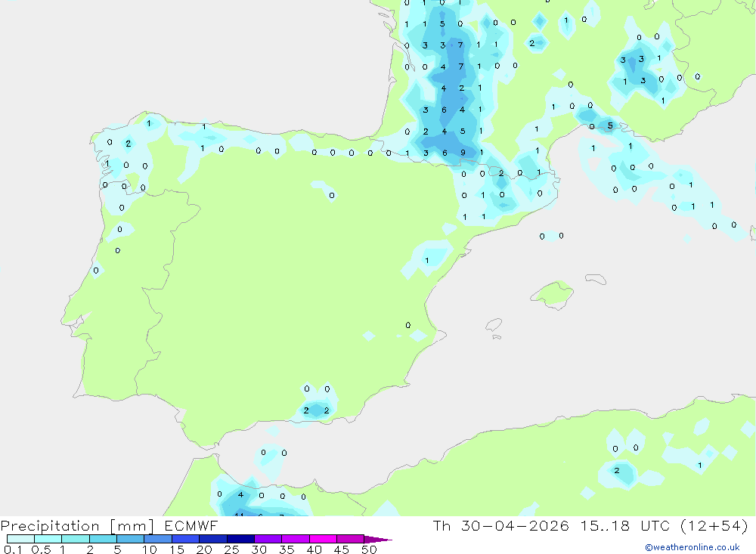756x554 pixels.
Task: Click legend label '0.5'
Action: tap(41, 549)
